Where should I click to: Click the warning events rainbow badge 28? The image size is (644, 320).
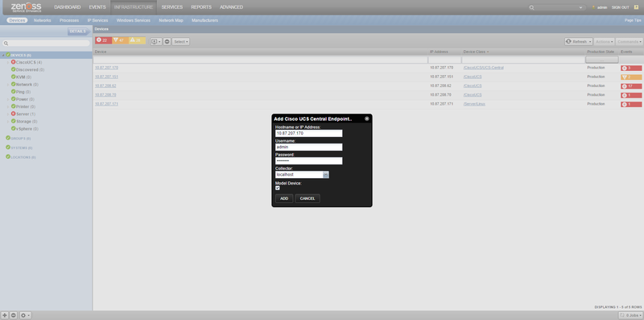click(137, 40)
